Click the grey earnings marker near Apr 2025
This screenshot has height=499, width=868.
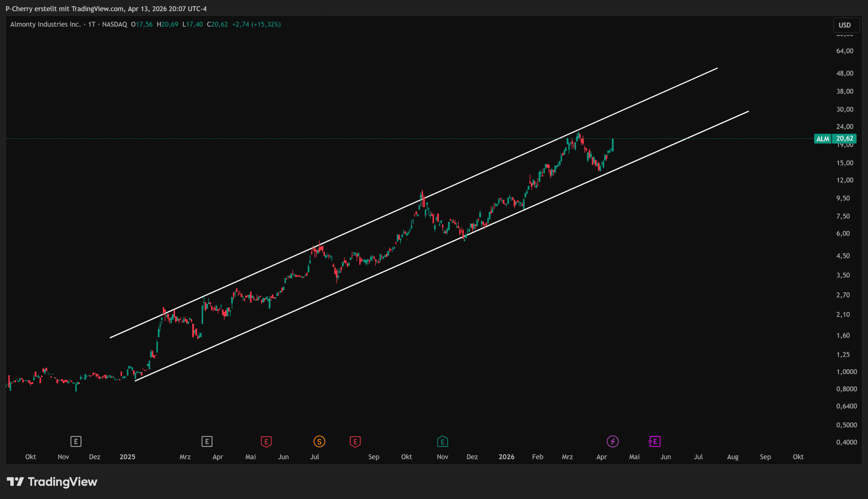207,441
